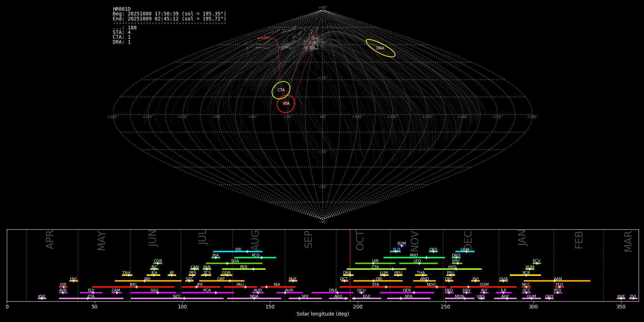Click the OCT month label

pyautogui.click(x=360, y=240)
